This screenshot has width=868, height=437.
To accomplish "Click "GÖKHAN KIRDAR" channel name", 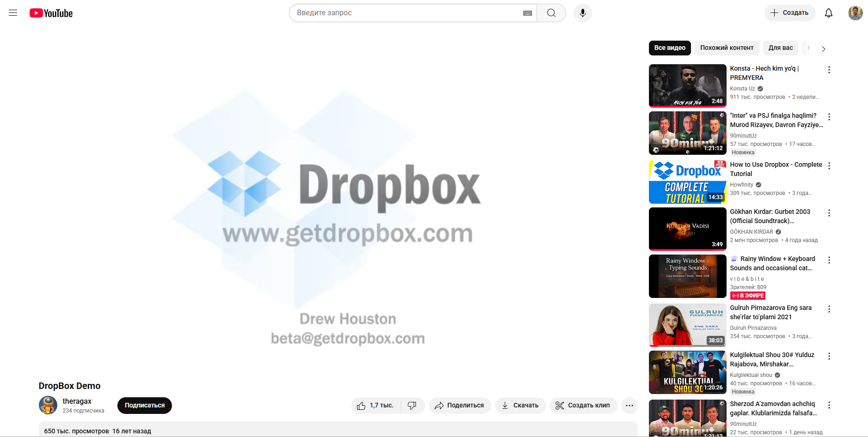I will tap(752, 232).
